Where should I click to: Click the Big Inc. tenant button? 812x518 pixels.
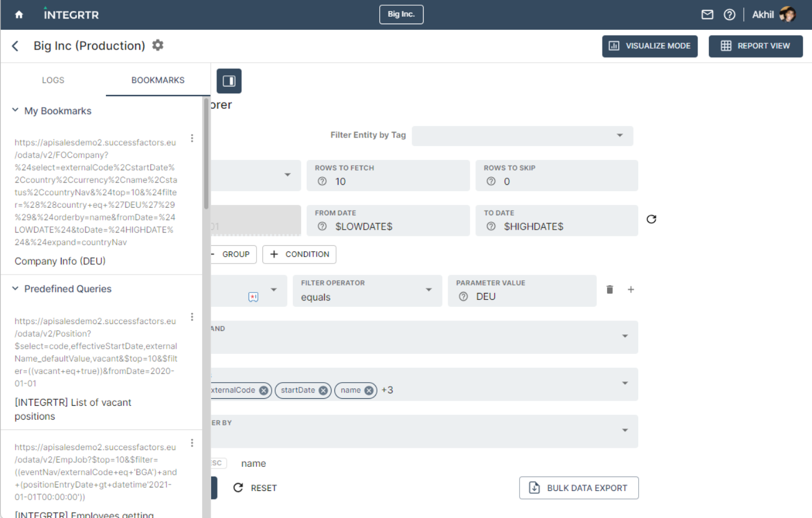[401, 14]
